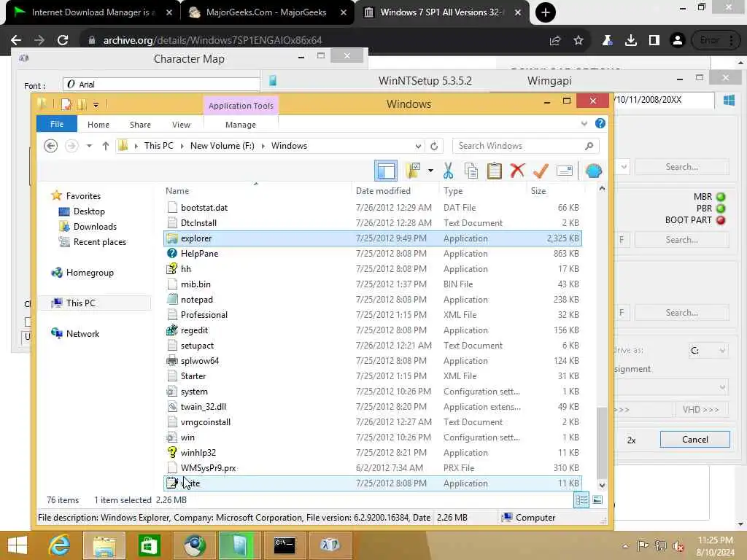The width and height of the screenshot is (747, 560).
Task: Paste using the clipboard icon
Action: click(x=494, y=171)
